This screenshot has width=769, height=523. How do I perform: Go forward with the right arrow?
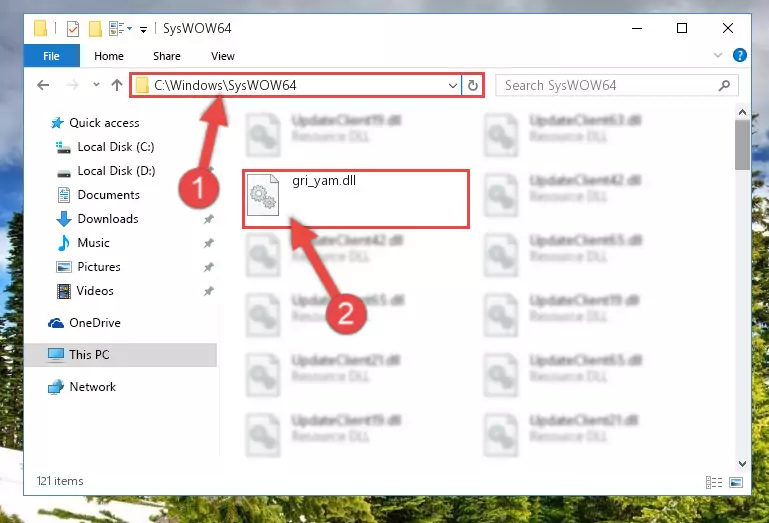[72, 85]
